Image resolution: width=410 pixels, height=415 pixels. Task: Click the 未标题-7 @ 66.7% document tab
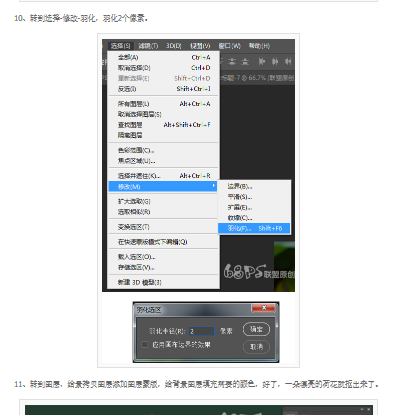click(257, 78)
